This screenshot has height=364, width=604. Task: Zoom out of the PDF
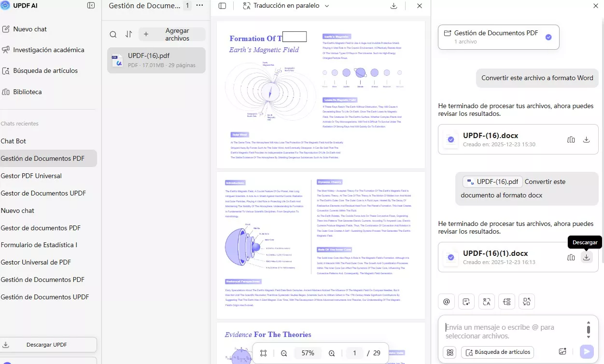click(284, 353)
